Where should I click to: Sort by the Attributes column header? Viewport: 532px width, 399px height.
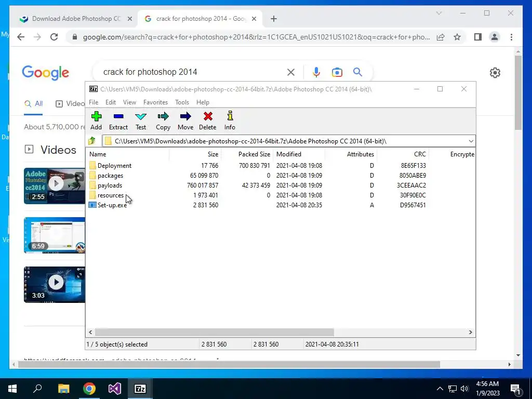(x=351, y=154)
